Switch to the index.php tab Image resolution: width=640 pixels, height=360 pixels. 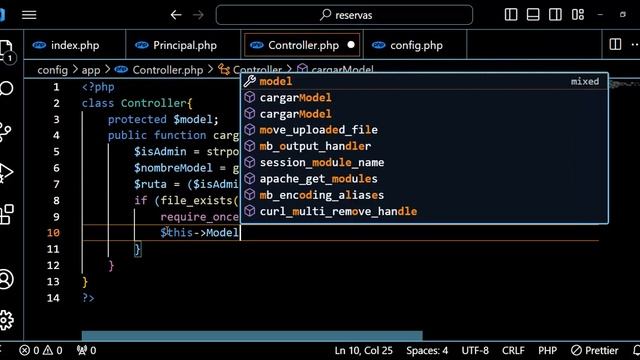(74, 45)
